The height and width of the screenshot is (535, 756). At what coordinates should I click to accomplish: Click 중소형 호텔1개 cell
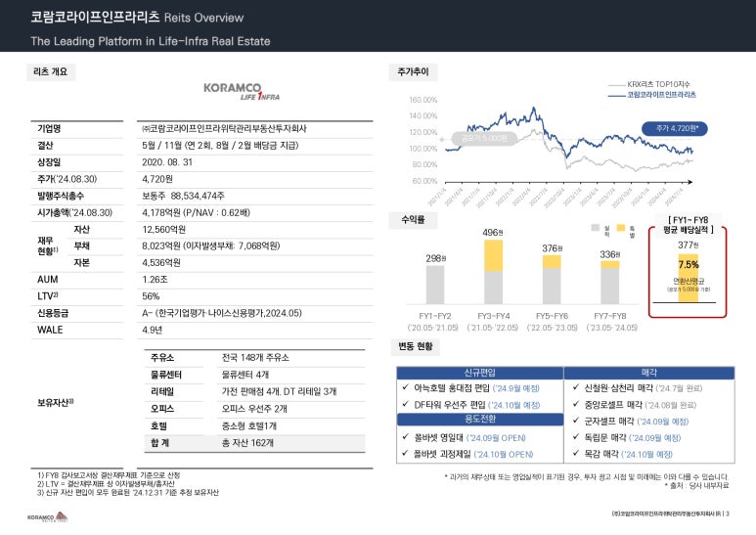249,426
